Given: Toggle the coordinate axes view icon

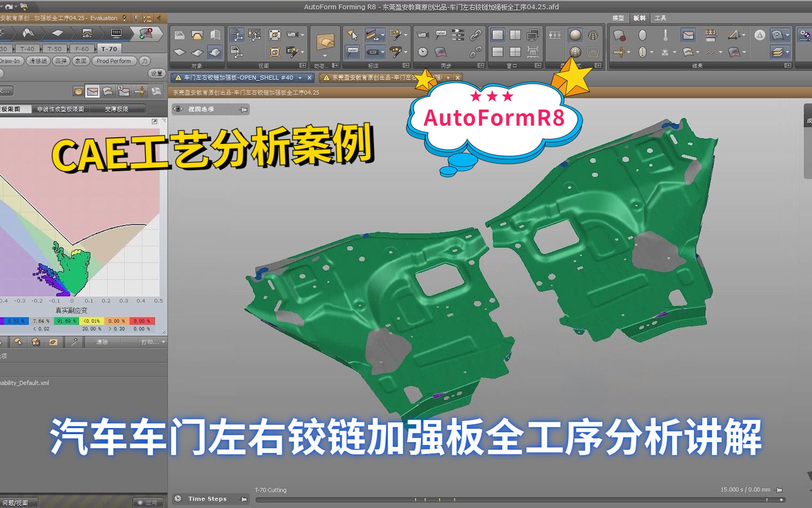Looking at the screenshot, I should 236,35.
